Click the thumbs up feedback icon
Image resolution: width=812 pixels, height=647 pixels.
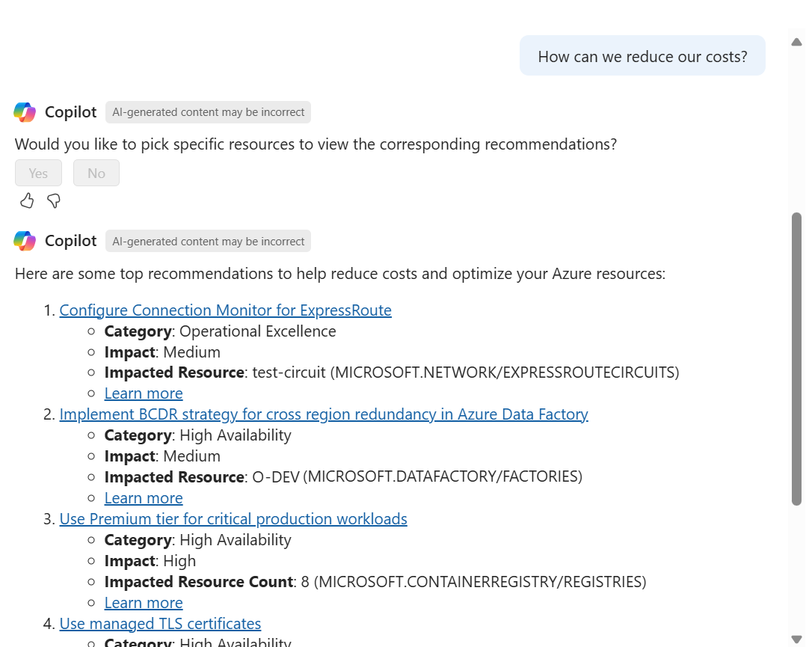(x=27, y=200)
